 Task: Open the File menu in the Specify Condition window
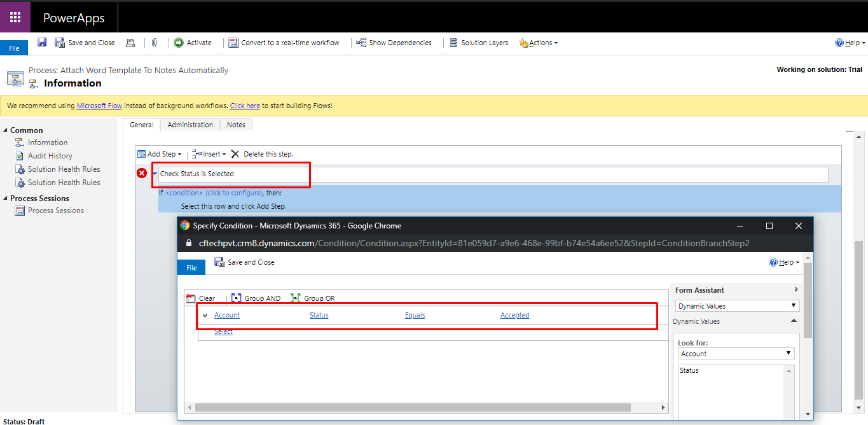click(191, 268)
